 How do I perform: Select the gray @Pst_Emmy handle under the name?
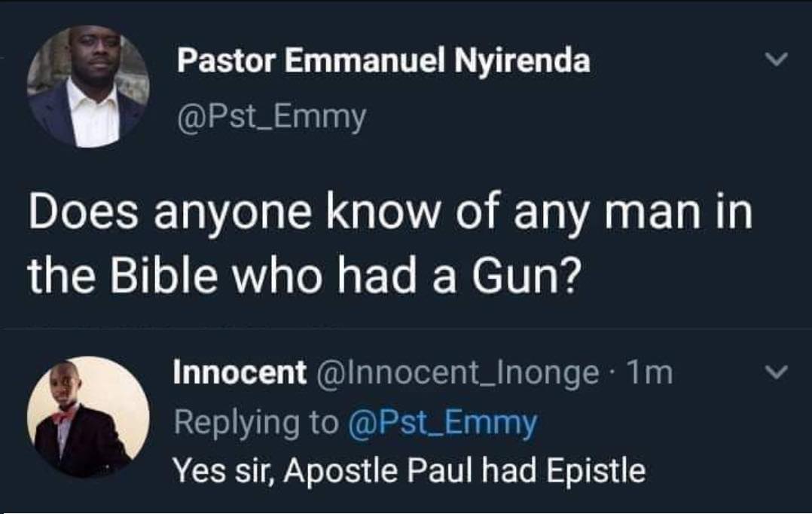[x=271, y=118]
